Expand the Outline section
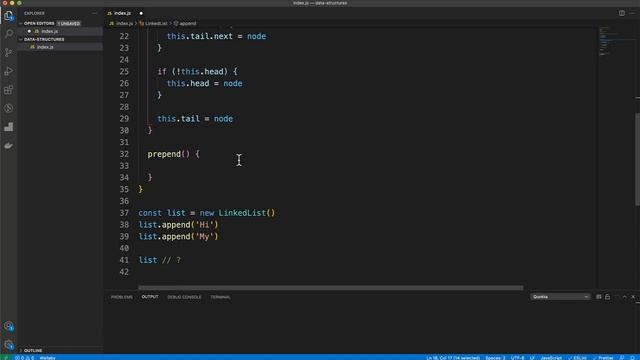640x360 pixels. click(x=33, y=350)
